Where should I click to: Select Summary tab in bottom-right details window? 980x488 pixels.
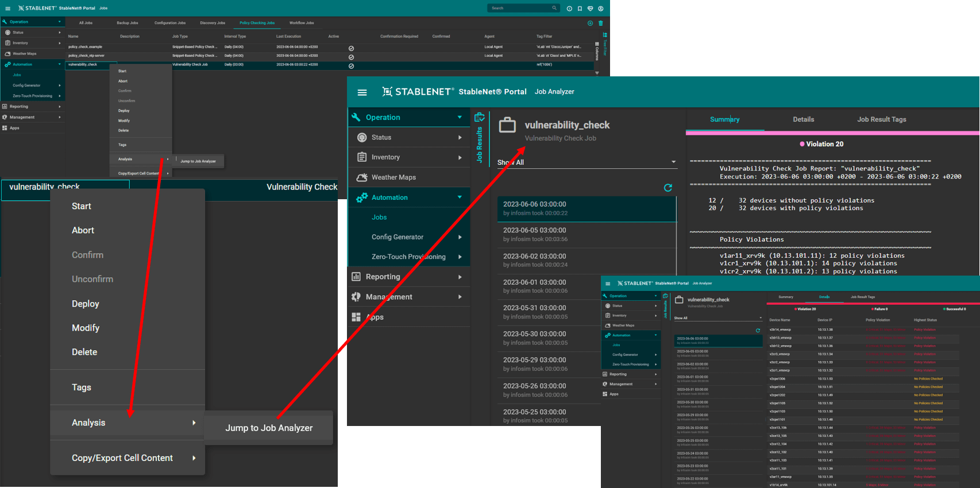(785, 297)
